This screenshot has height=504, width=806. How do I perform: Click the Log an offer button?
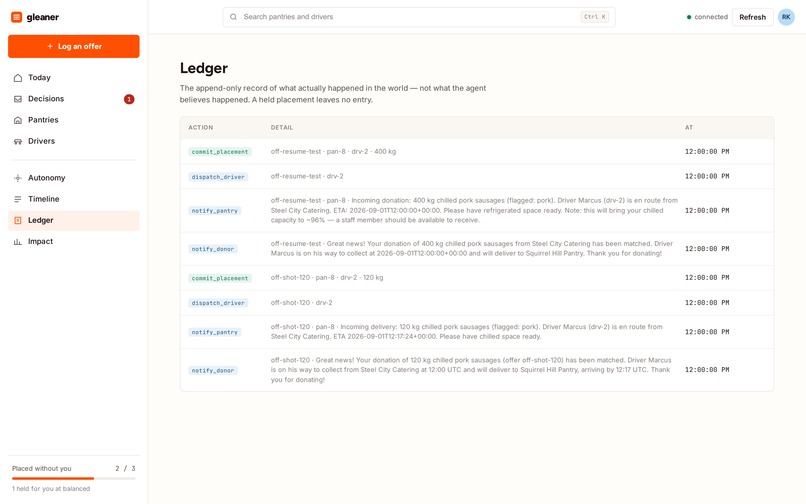[74, 46]
